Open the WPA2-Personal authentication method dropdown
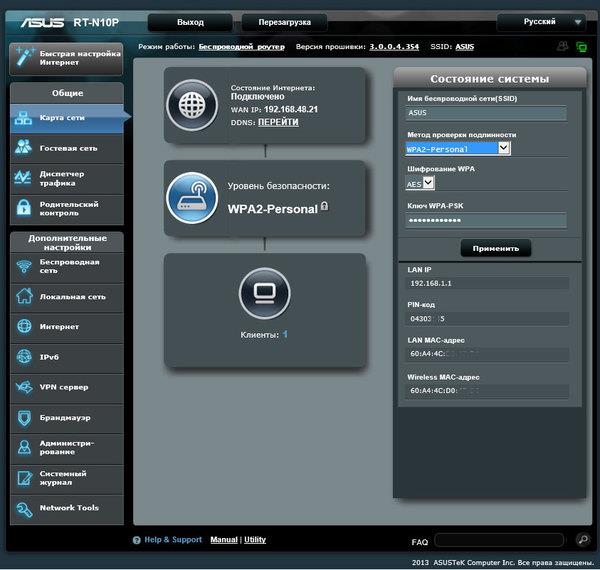Screen dimensions: 600x570 coord(458,148)
